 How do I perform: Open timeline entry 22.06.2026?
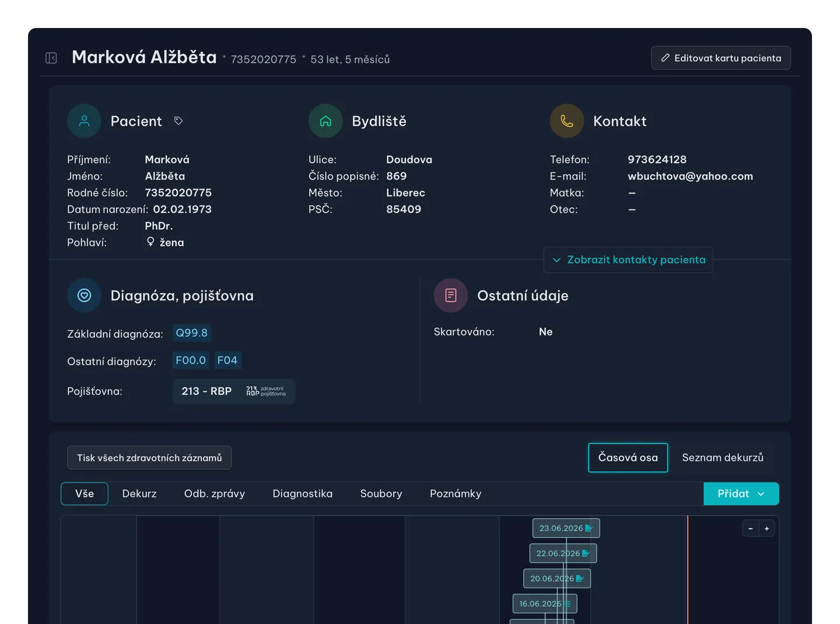(563, 553)
